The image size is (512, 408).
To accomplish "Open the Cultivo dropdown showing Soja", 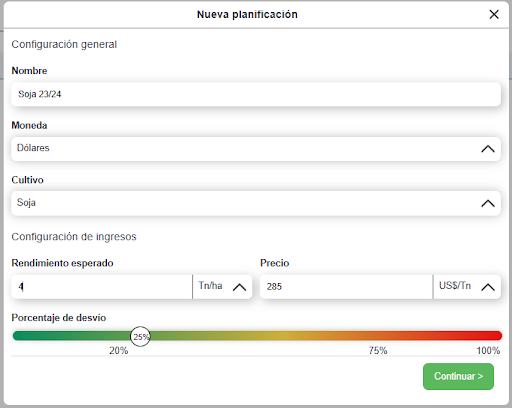I will pos(256,203).
